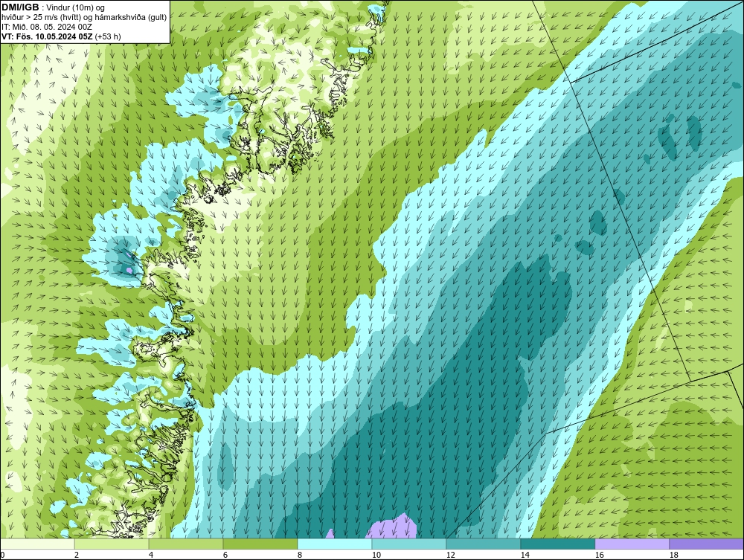Click the '(+53 h)' forecast offset text

108,36
